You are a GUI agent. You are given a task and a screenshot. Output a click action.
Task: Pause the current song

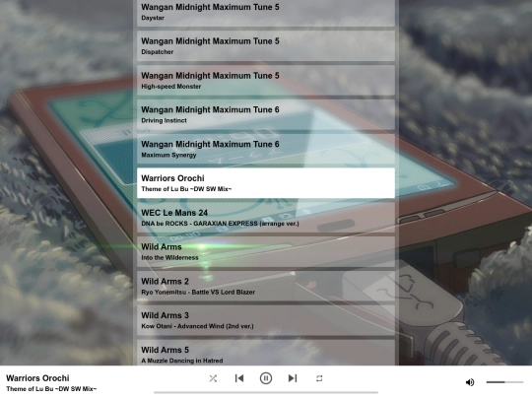(x=266, y=378)
